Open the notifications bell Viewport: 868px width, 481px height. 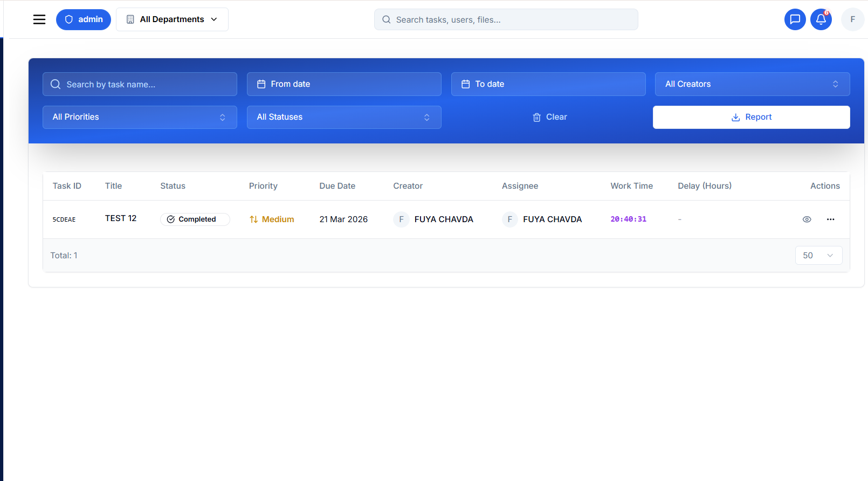click(821, 19)
